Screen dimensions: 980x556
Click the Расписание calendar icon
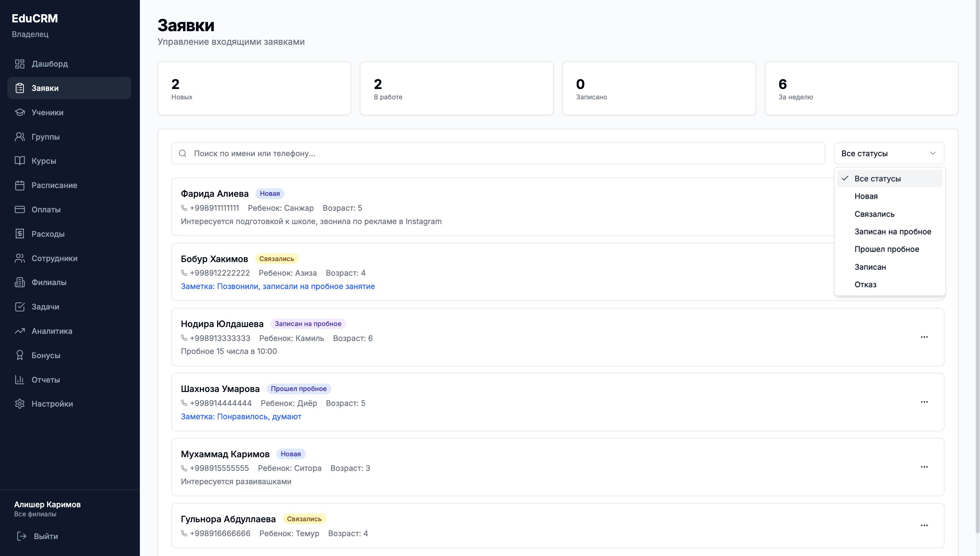(20, 185)
